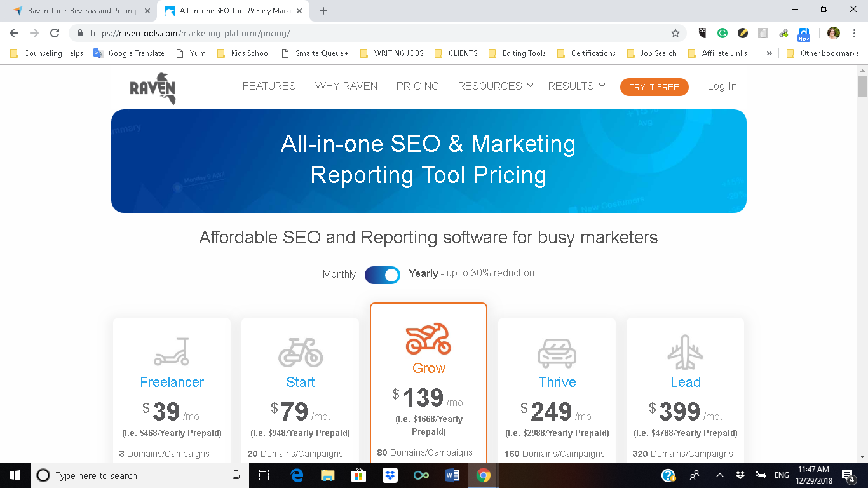This screenshot has height=488, width=868.
Task: Show more bookmarks with the double chevron
Action: pos(770,53)
